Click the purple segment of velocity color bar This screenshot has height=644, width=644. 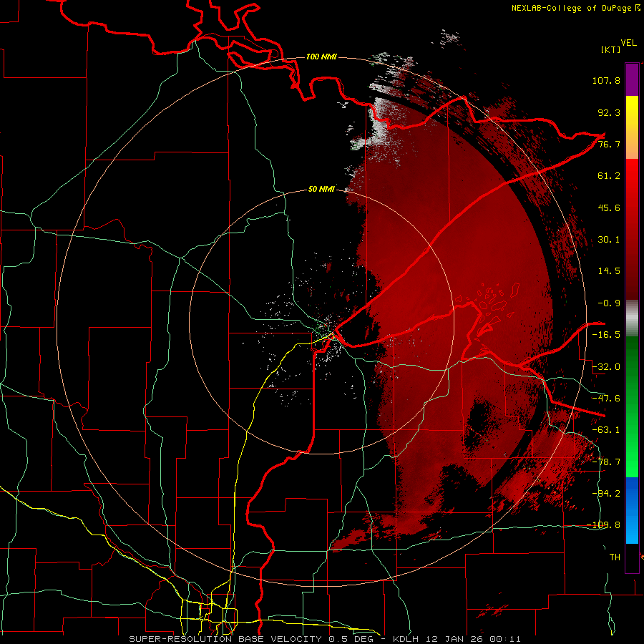[632, 79]
